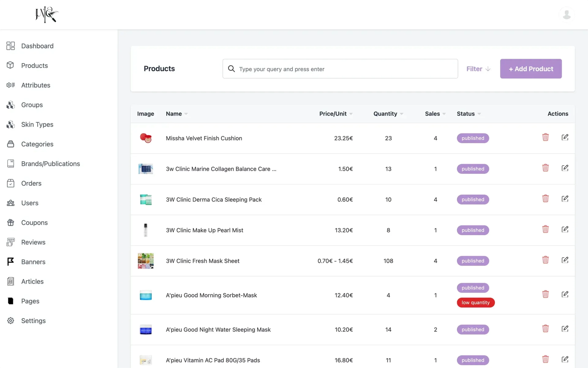
Task: Delete the Missha Velvet Finish Cushion product
Action: [545, 137]
